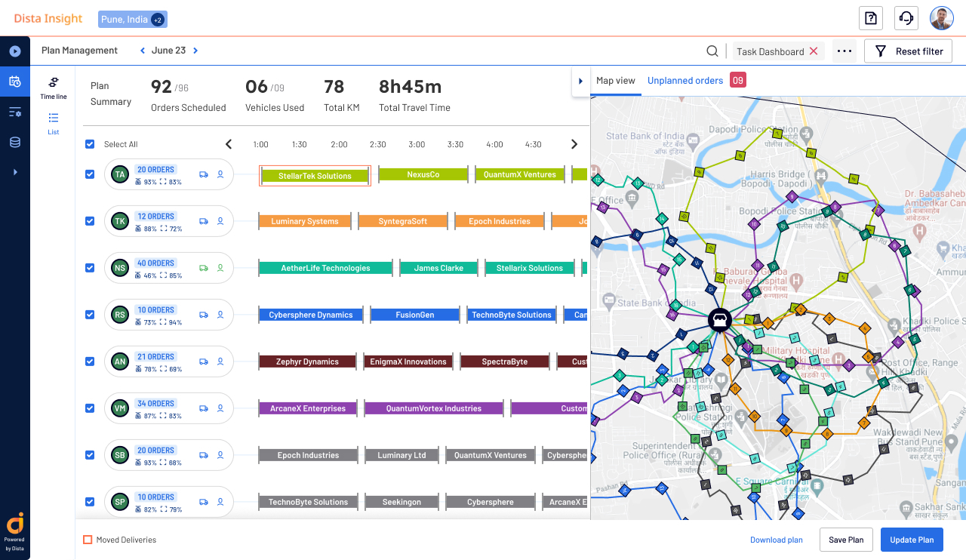Enable the Moved Deliveries checkbox
The width and height of the screenshot is (966, 560).
point(88,540)
